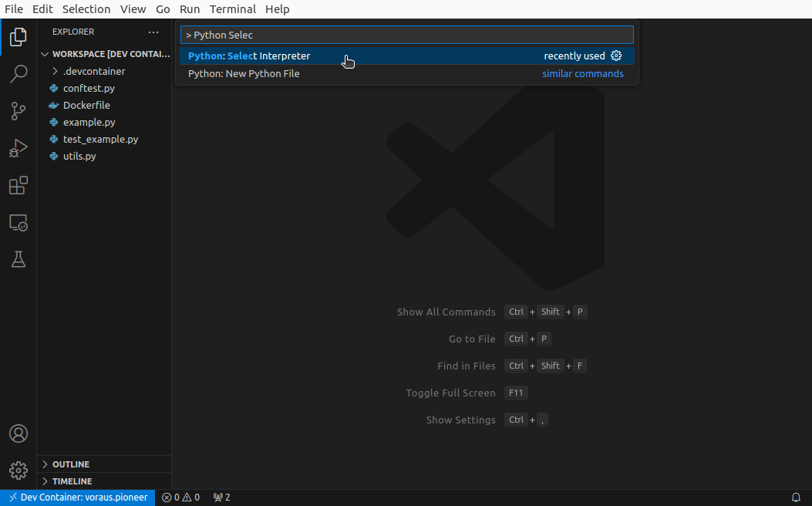Viewport: 812px width, 506px height.
Task: Open test_example.py in the explorer
Action: 100,139
